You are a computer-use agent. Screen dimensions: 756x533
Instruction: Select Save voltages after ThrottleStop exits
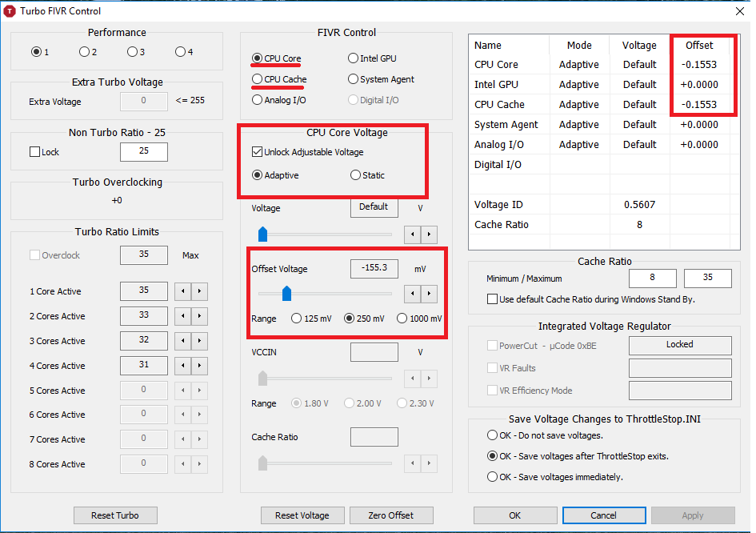pos(492,456)
